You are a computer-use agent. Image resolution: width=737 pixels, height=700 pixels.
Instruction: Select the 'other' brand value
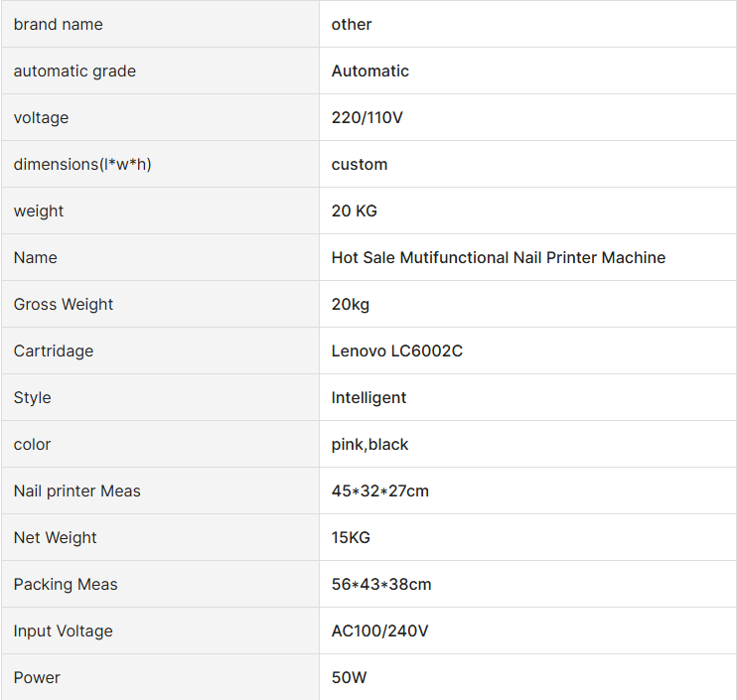coord(352,24)
